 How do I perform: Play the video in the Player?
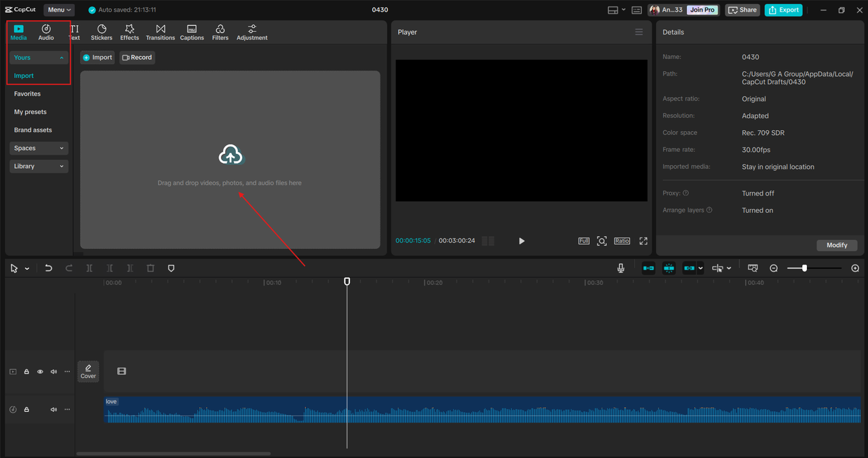click(521, 241)
